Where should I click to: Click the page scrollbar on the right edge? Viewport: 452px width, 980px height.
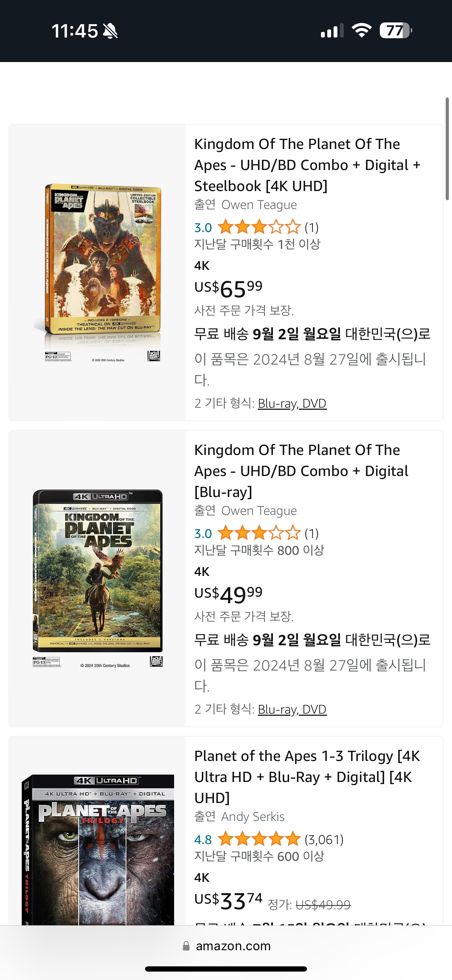447,148
